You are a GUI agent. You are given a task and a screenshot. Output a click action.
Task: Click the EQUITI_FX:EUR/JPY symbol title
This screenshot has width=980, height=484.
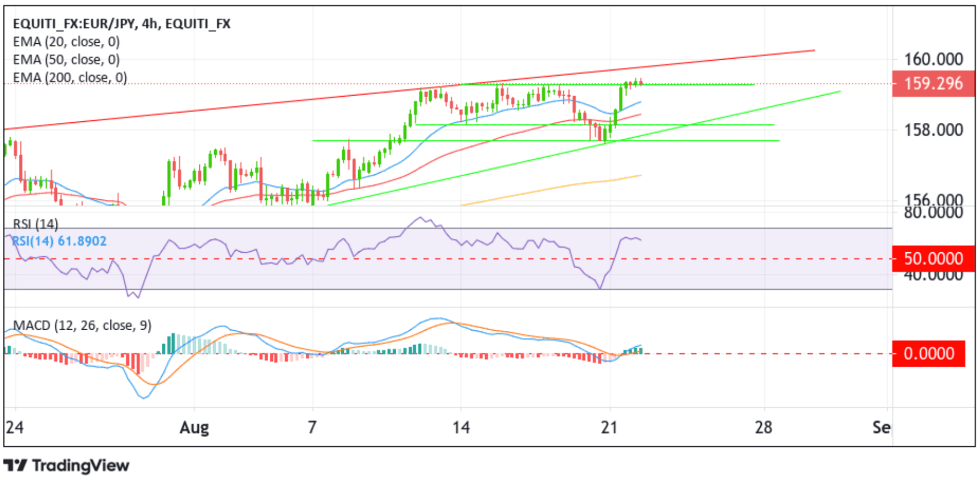(x=121, y=23)
